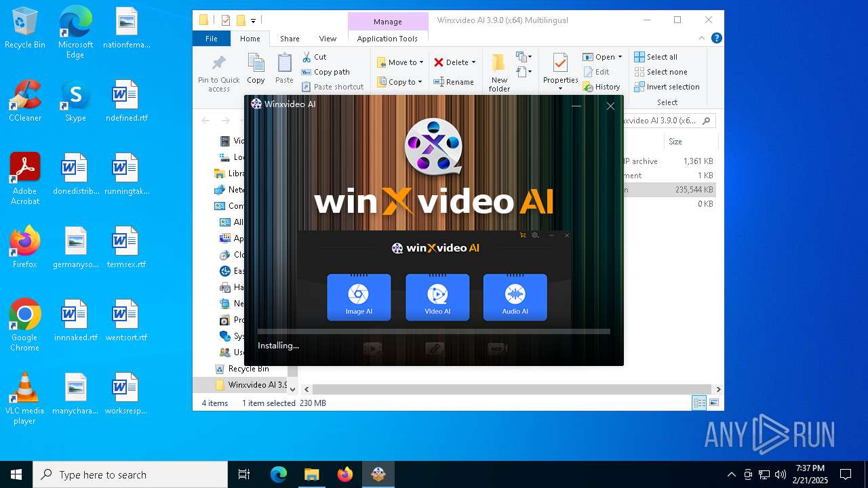This screenshot has height=488, width=868.
Task: Switch Explorer to details view layout
Action: (698, 403)
